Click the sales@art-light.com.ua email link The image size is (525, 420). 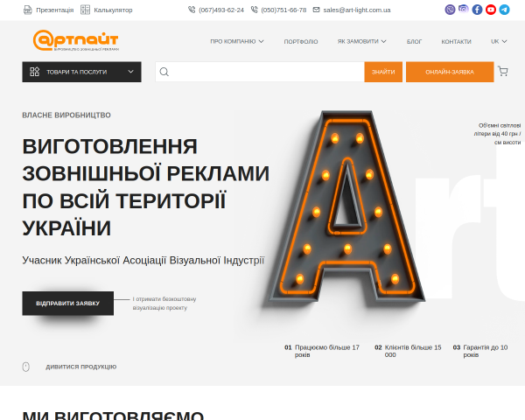[x=357, y=10]
